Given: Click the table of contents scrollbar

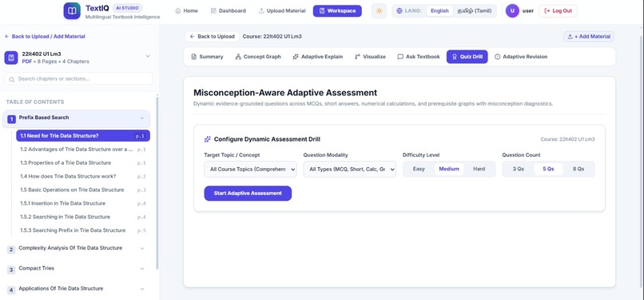Looking at the screenshot, I should (x=157, y=183).
